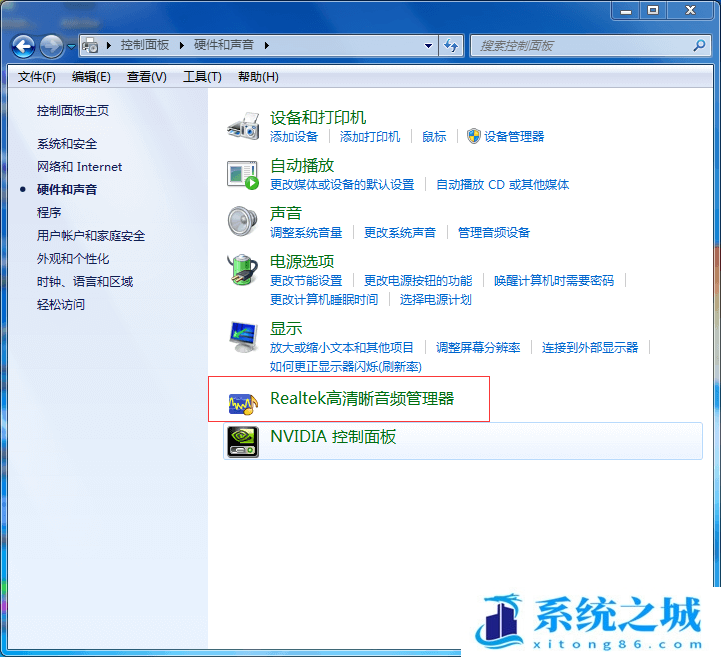Minimize the Control Panel window

[x=625, y=11]
